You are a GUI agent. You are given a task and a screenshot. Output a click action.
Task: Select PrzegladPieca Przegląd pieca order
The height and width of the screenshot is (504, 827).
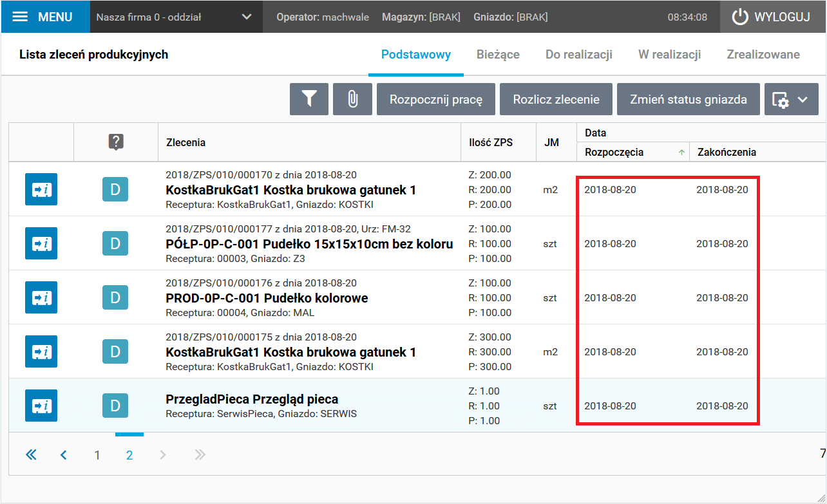coord(252,399)
